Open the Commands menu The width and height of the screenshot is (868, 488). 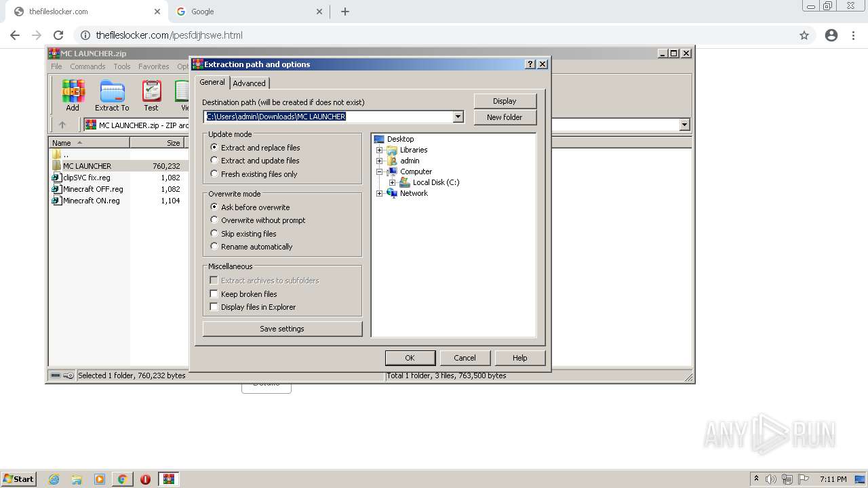87,66
